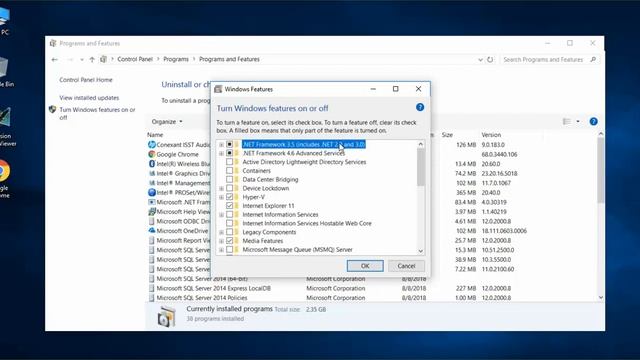
Task: Click the refresh icon in address bar
Action: 490,60
